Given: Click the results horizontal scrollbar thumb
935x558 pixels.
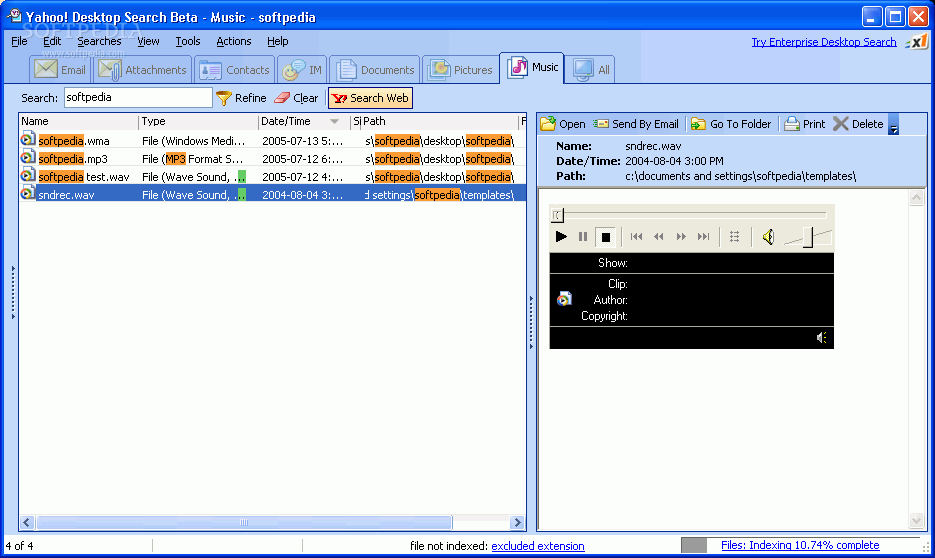Looking at the screenshot, I should (x=244, y=522).
